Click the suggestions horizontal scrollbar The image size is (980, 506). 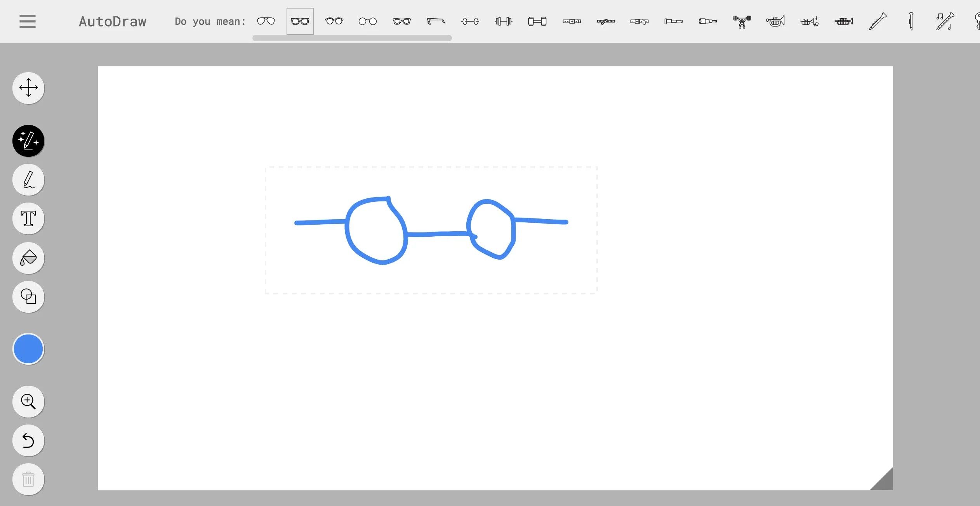point(352,38)
